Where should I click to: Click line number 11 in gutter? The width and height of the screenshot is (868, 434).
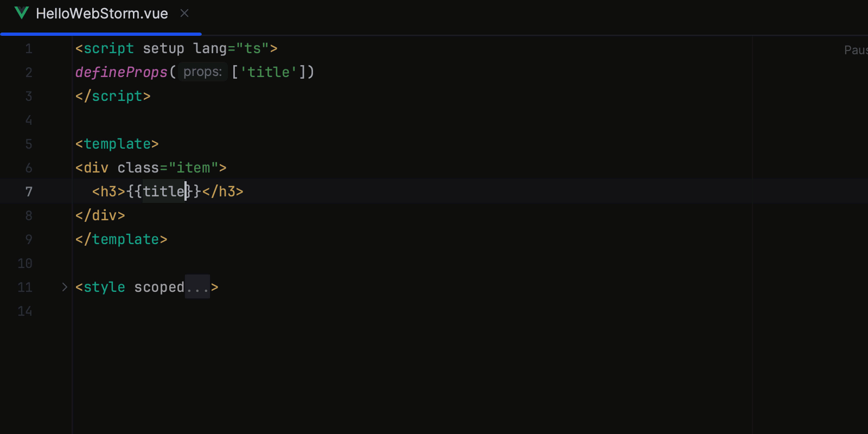(25, 287)
